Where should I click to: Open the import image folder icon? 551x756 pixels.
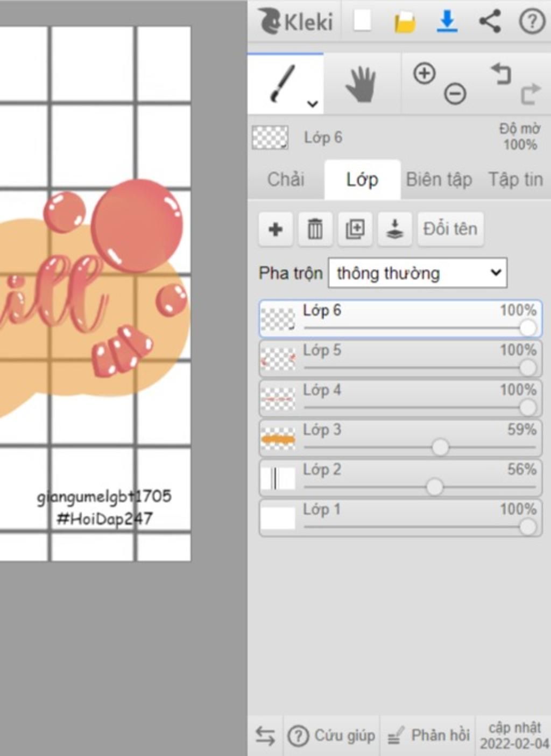(404, 23)
